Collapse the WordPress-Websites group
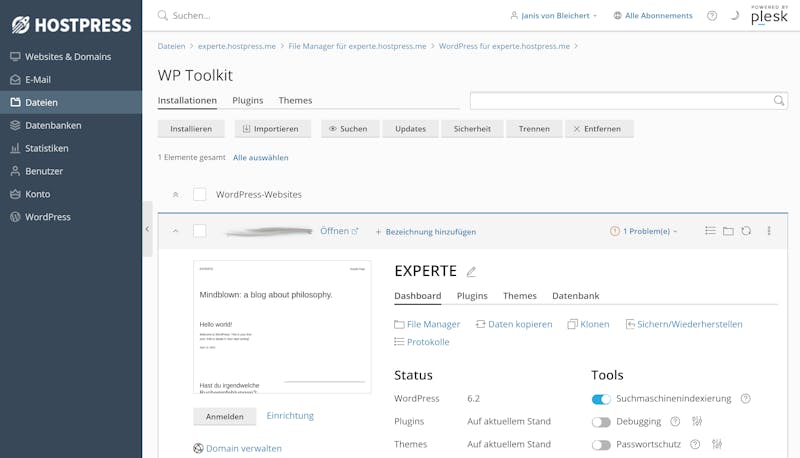The image size is (800, 458). click(x=176, y=194)
